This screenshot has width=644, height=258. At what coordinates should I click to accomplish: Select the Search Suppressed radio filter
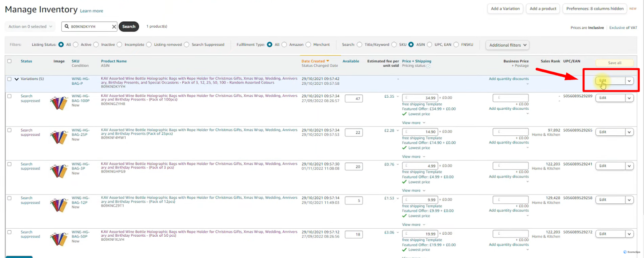187,45
